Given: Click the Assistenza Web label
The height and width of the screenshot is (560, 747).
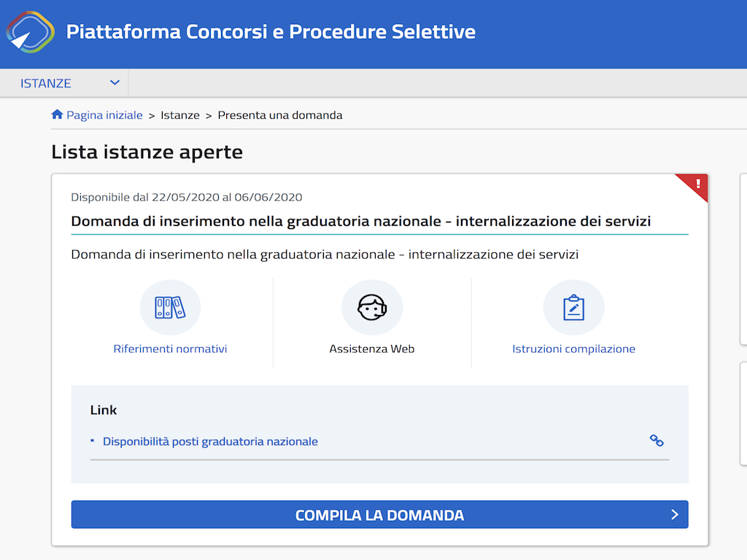Looking at the screenshot, I should [x=372, y=349].
